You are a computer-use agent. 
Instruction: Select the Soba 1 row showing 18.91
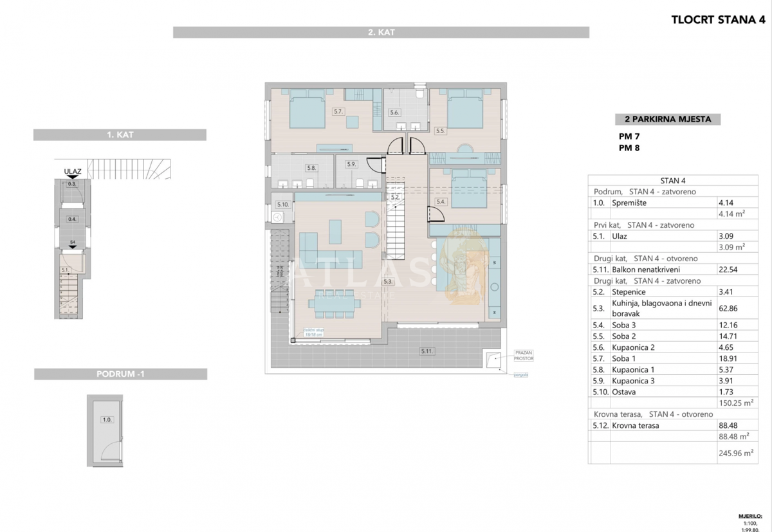[674, 358]
